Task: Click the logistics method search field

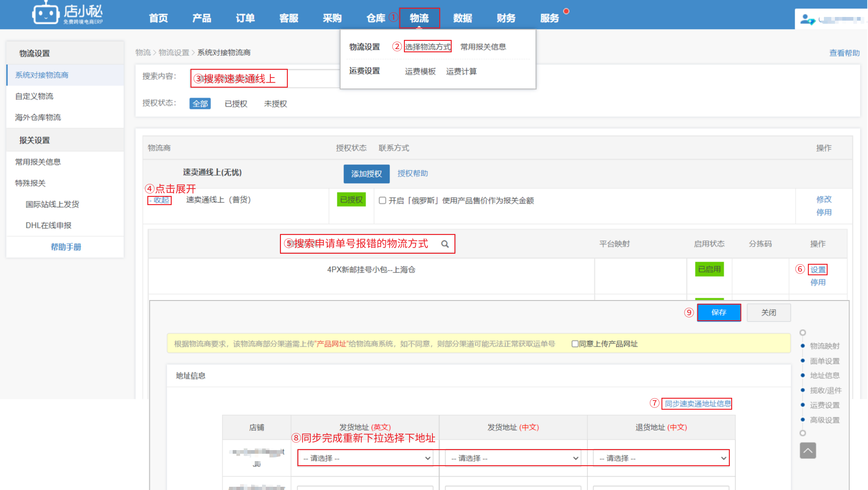Action: [367, 244]
